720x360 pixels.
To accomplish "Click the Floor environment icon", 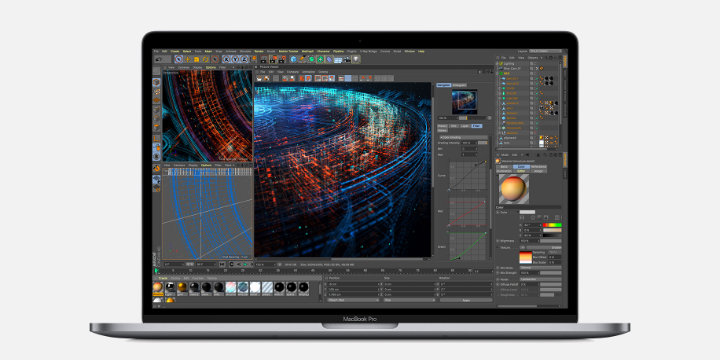I will [x=338, y=59].
